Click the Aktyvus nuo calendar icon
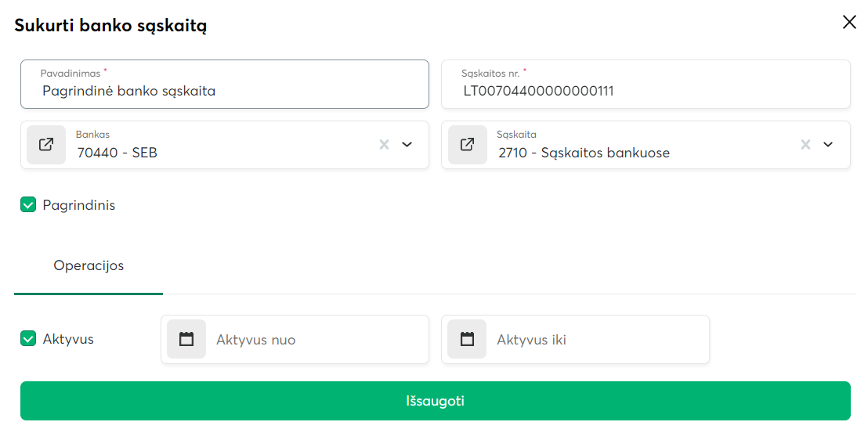868x440 pixels. click(x=186, y=339)
